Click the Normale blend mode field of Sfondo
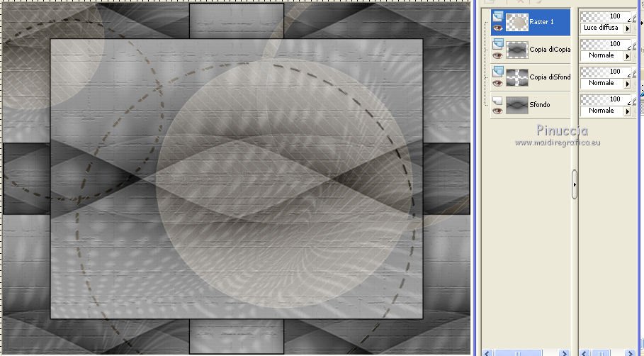 [x=602, y=111]
